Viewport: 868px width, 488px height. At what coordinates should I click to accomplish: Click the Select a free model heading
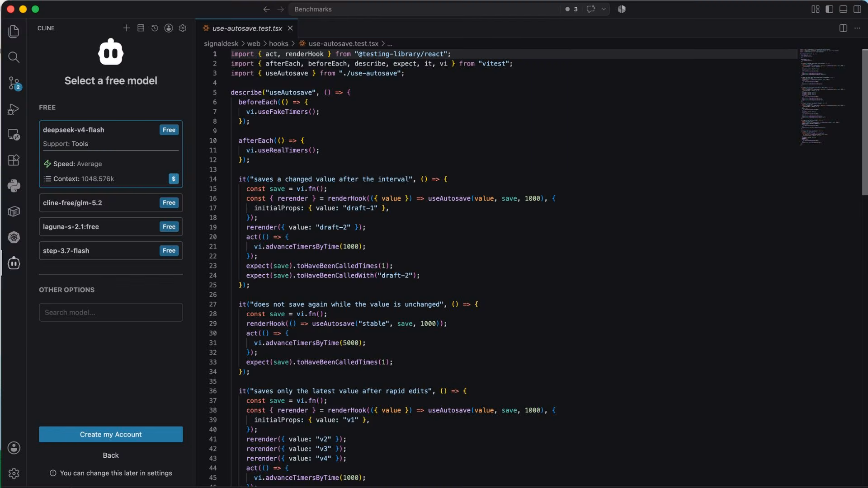click(111, 80)
